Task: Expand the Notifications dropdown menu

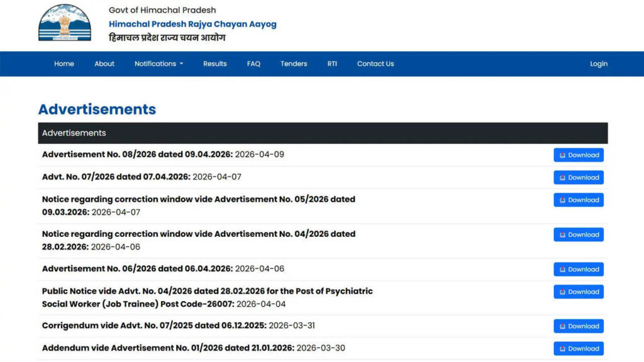Action: 158,64
